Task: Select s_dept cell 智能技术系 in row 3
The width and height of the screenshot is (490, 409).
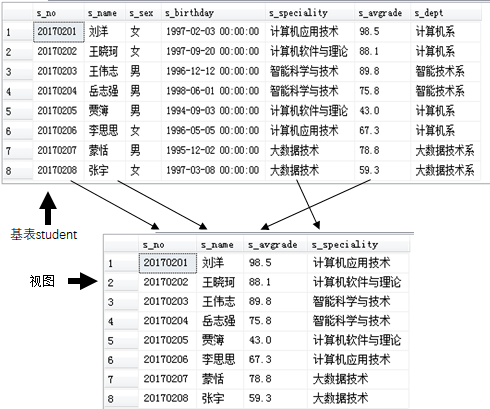Action: [x=446, y=71]
